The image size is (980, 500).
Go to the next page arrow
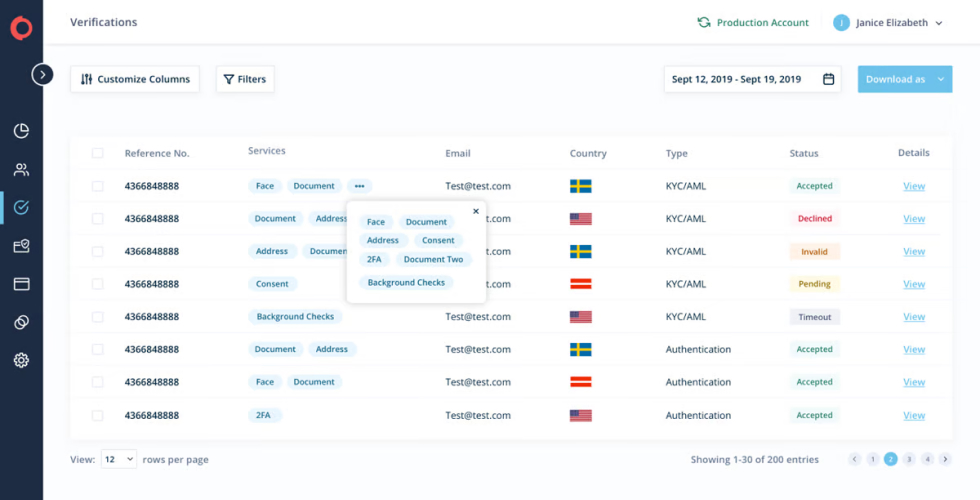[946, 459]
